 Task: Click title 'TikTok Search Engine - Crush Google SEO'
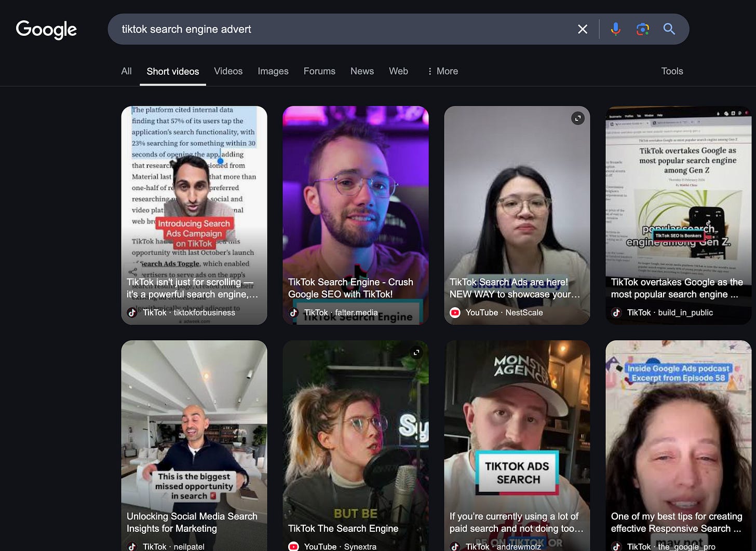click(350, 288)
